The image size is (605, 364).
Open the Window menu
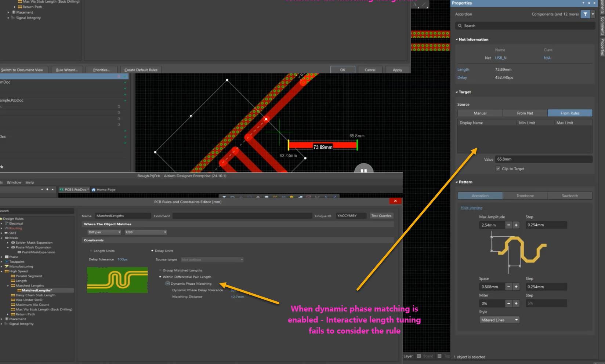[x=14, y=182]
